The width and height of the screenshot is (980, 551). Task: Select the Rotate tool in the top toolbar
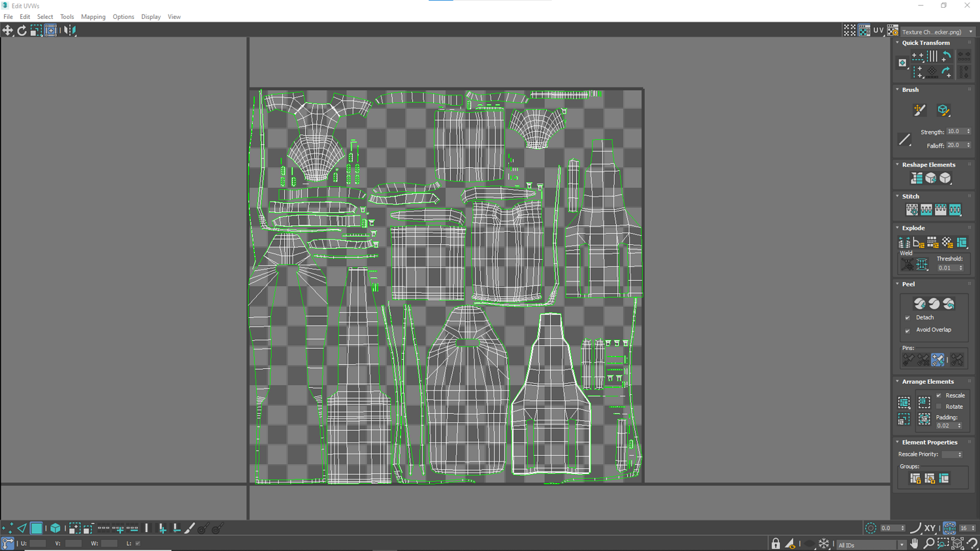22,30
